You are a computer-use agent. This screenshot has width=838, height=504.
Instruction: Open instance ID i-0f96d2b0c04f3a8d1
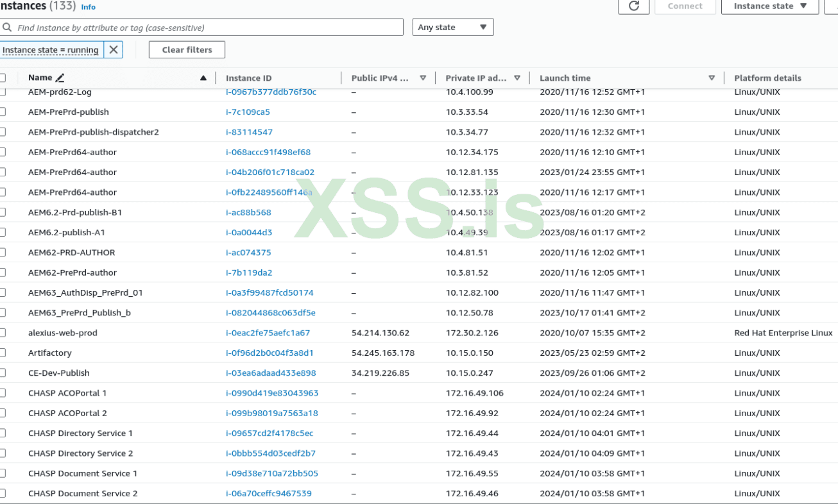(269, 353)
